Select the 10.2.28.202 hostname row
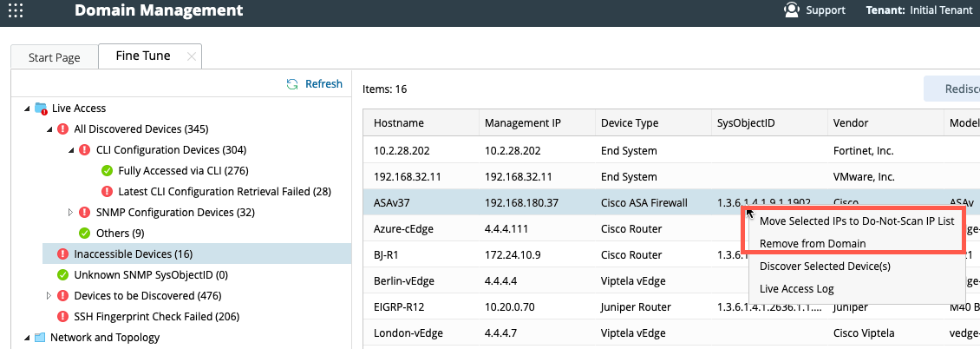Screen dimensions: 980x349 coord(402,151)
